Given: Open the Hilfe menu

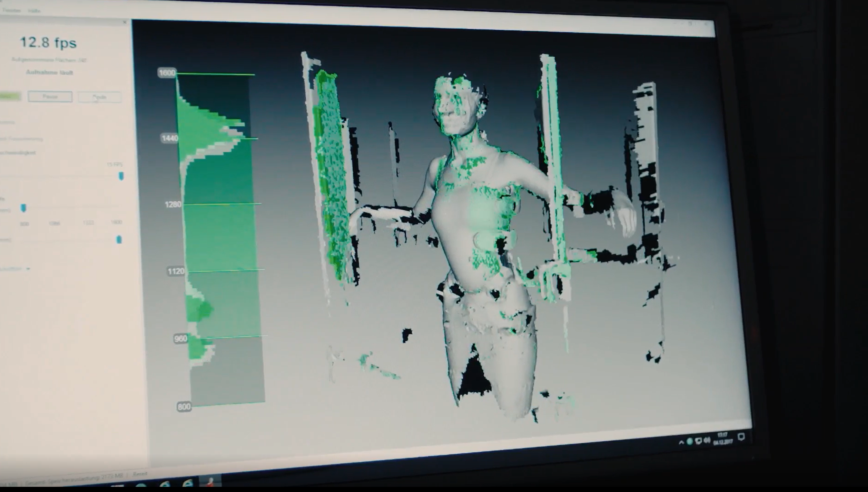Looking at the screenshot, I should click(x=34, y=11).
